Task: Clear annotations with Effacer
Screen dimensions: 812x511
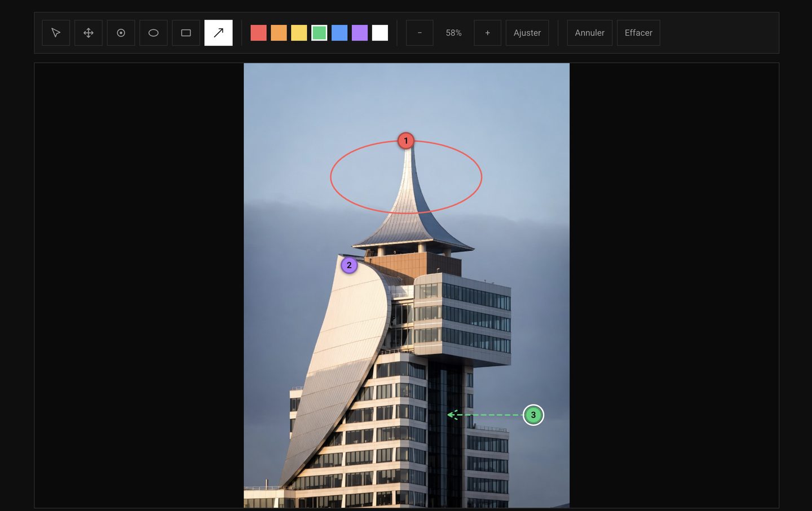Action: [x=638, y=33]
